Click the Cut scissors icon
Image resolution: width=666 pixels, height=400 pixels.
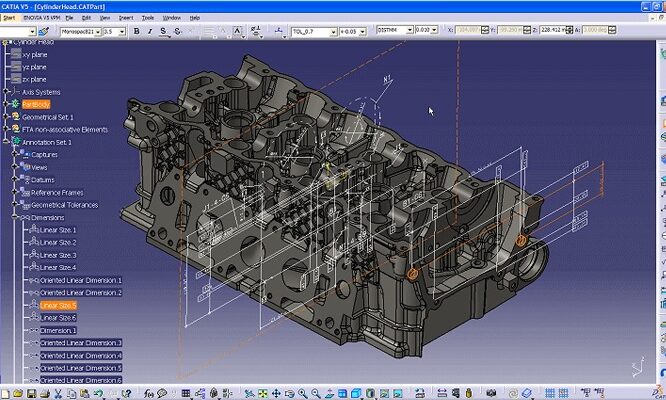pyautogui.click(x=58, y=393)
